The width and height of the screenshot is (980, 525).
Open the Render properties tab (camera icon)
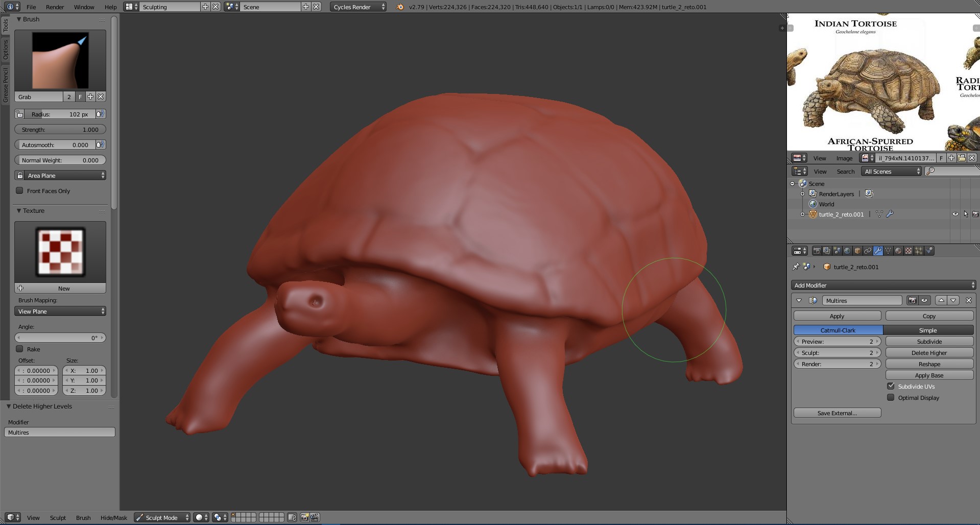point(817,251)
